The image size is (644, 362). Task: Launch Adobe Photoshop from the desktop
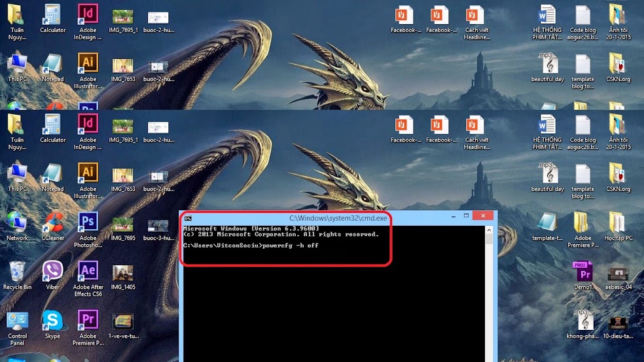88,229
